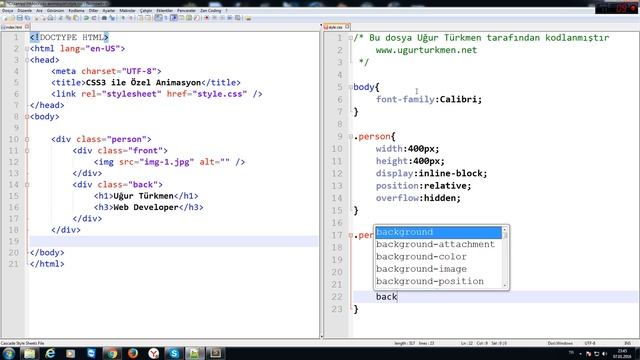Choose 'background-attachment' from autocomplete list

pyautogui.click(x=438, y=244)
